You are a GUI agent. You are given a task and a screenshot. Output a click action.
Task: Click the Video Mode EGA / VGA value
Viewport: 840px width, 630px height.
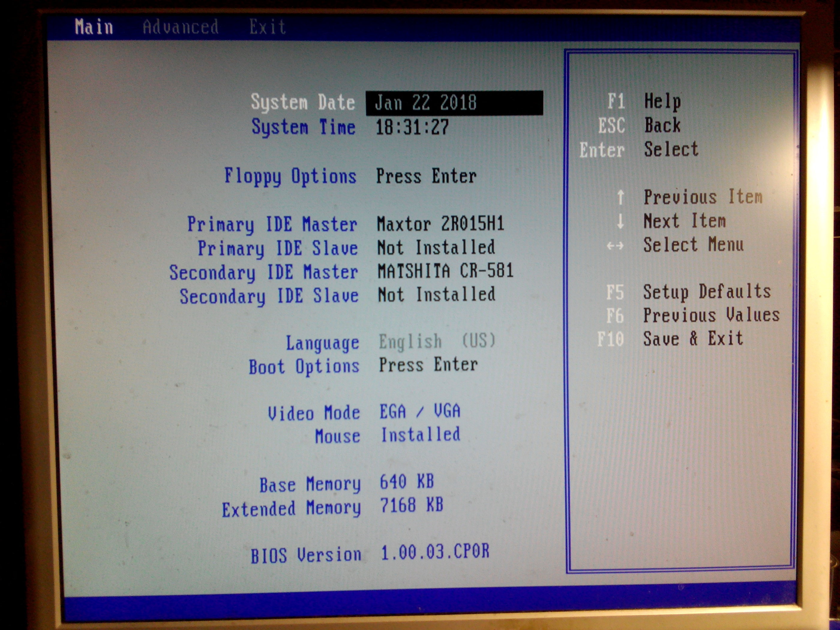[x=420, y=411]
